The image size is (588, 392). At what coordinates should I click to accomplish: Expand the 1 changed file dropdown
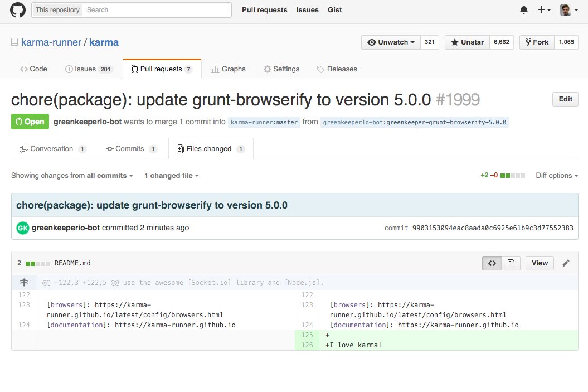point(171,176)
